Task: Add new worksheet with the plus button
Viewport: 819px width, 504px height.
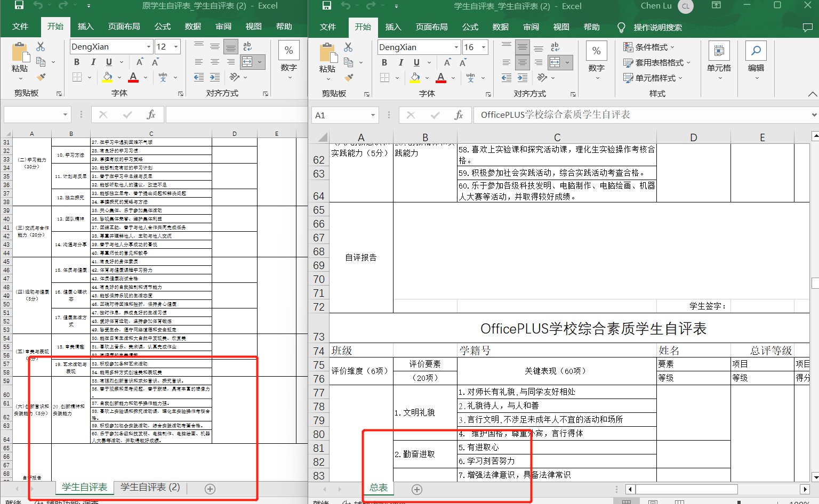Action: pyautogui.click(x=416, y=489)
